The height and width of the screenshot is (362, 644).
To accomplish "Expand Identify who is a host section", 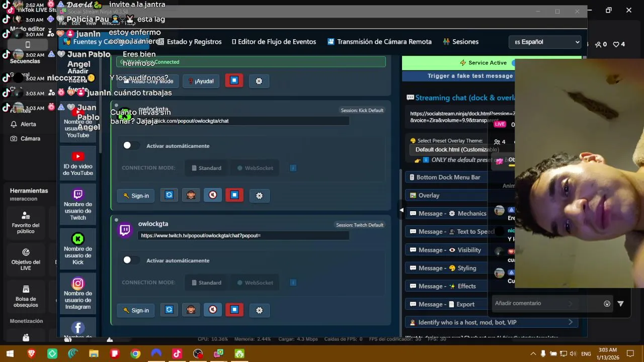I will tap(492, 322).
